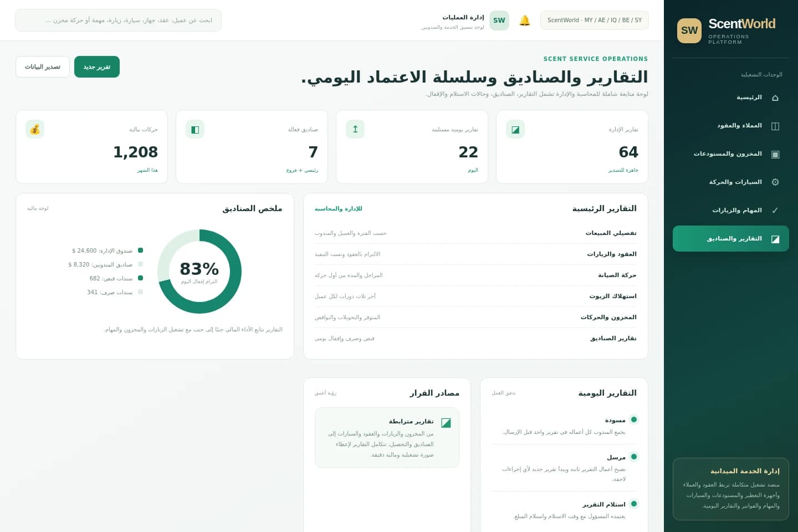The height and width of the screenshot is (532, 798).
Task: Open العملاء والعقود in the sidebar
Action: pyautogui.click(x=731, y=126)
